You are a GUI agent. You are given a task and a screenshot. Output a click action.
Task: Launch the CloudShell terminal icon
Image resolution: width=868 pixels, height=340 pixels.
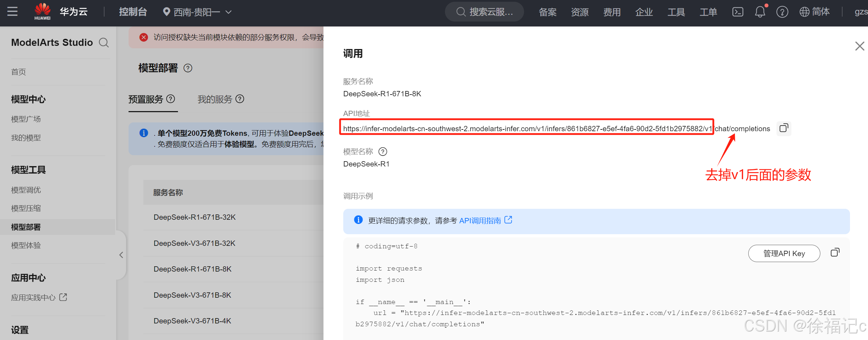point(738,12)
